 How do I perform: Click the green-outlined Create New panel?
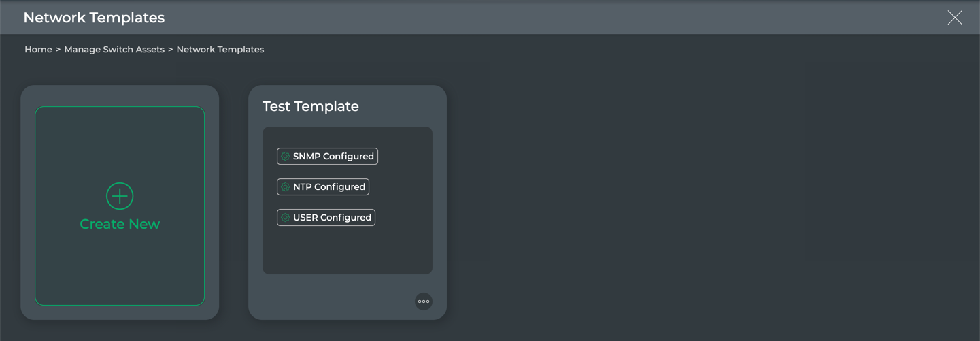click(120, 272)
